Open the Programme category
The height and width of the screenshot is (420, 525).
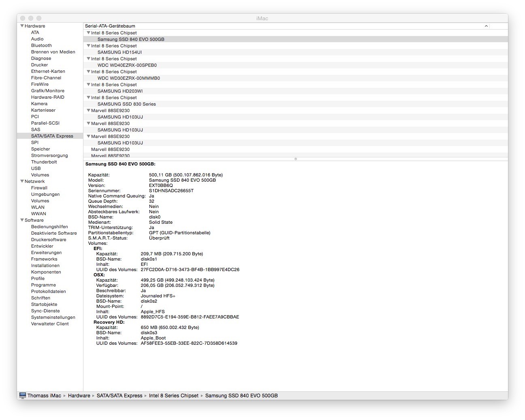point(43,285)
